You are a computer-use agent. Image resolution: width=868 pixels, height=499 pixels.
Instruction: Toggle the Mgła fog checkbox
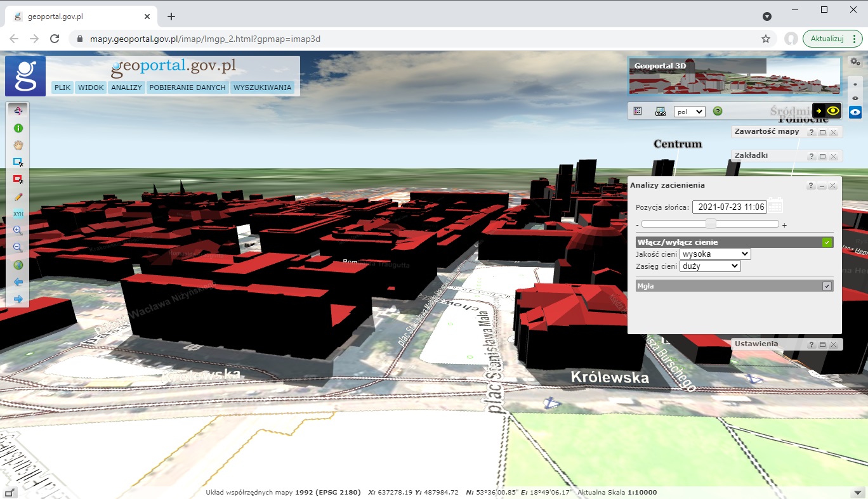[827, 286]
